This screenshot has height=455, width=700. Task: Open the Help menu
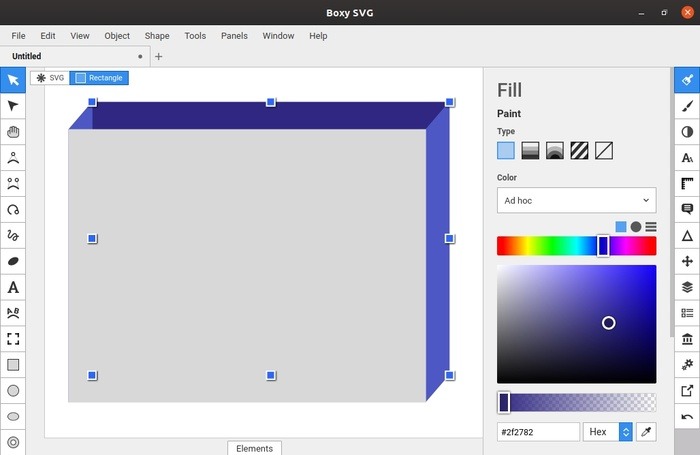[x=318, y=36]
